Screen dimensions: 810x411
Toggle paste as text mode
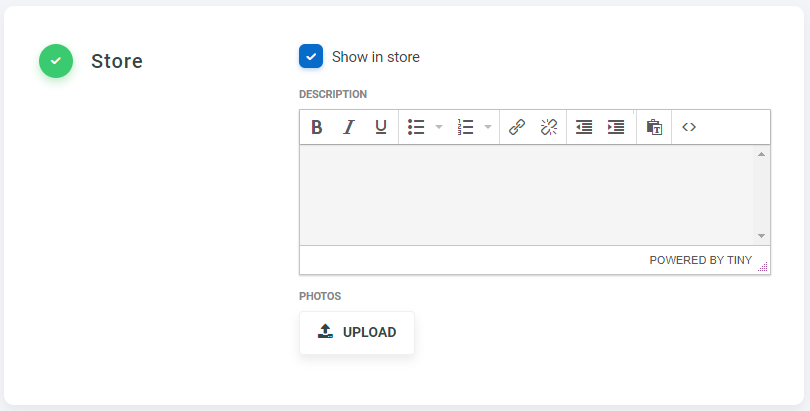(x=654, y=127)
